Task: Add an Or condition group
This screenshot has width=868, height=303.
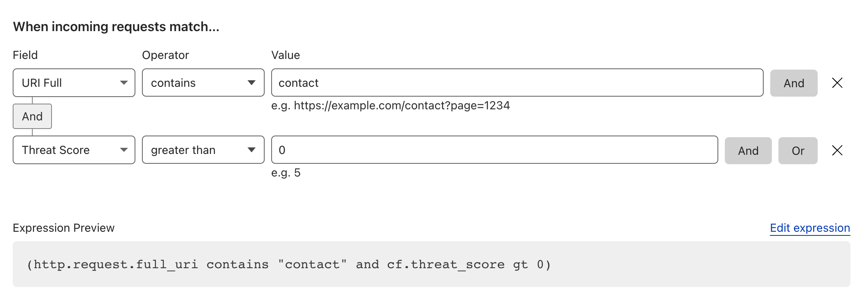Action: (x=798, y=151)
